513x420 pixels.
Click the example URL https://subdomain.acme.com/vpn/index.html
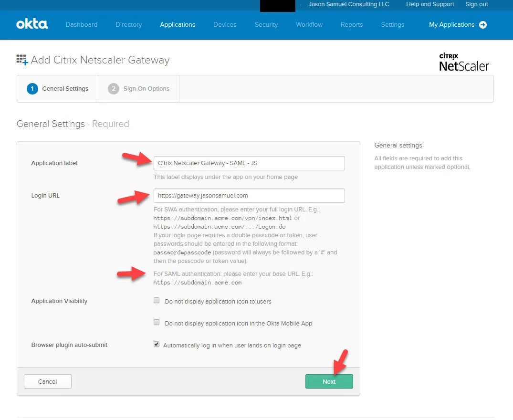[x=222, y=218]
